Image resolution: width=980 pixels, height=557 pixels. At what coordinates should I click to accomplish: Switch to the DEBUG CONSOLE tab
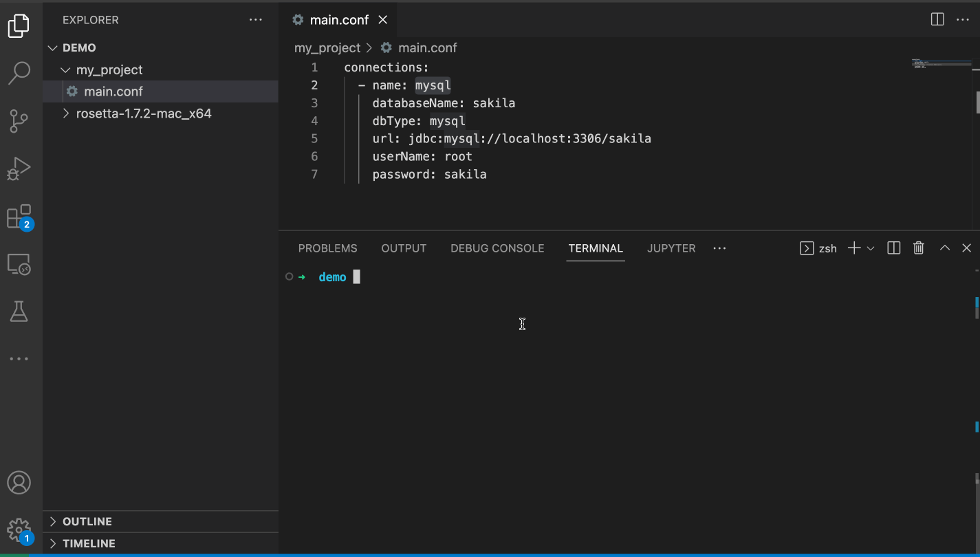[x=497, y=248]
